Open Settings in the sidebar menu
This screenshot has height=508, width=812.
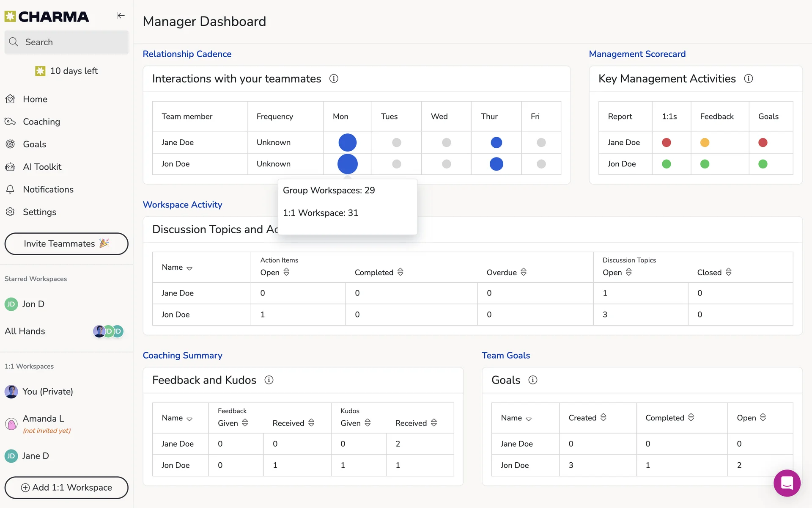(x=39, y=212)
